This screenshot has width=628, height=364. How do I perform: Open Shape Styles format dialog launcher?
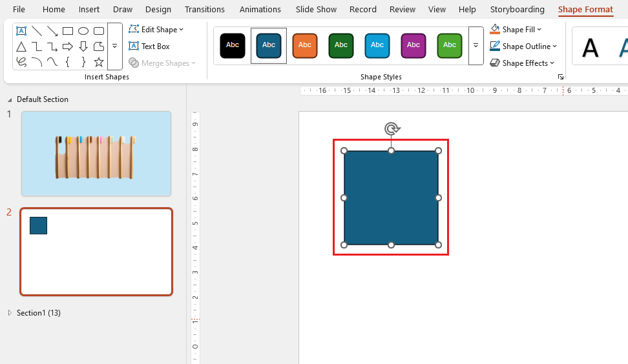560,77
